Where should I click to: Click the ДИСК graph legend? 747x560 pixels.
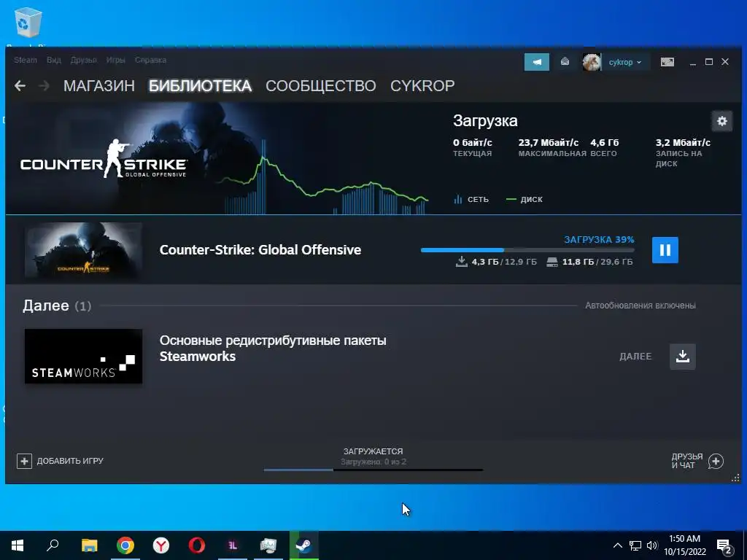(524, 200)
